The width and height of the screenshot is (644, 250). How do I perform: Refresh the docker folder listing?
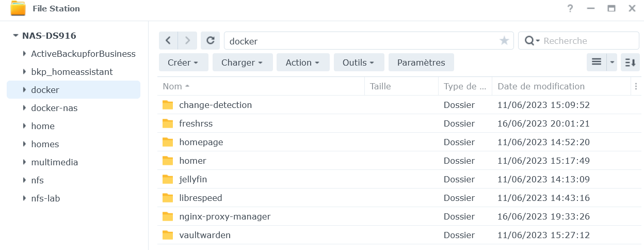(x=211, y=41)
